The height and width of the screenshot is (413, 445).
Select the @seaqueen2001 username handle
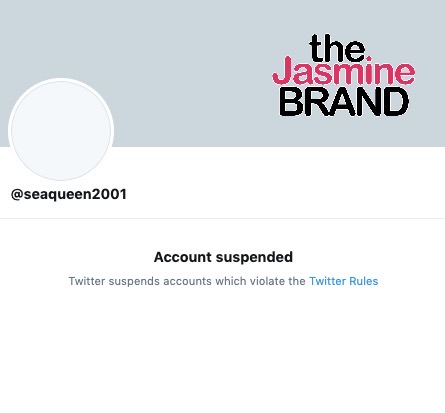(69, 194)
